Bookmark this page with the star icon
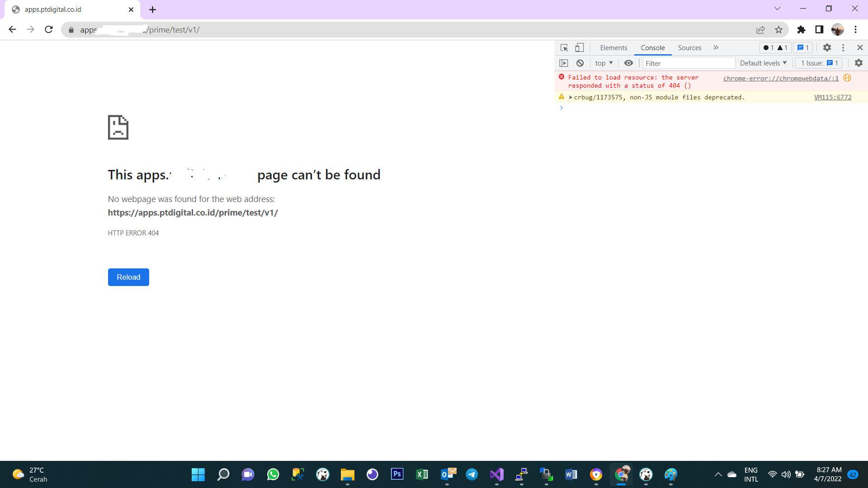868x488 pixels. coord(778,30)
